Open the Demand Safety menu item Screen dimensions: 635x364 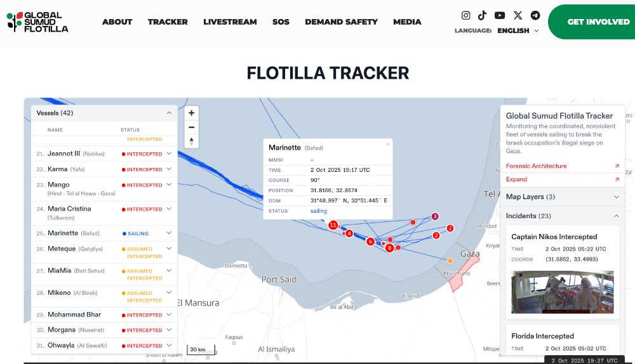[x=342, y=22]
